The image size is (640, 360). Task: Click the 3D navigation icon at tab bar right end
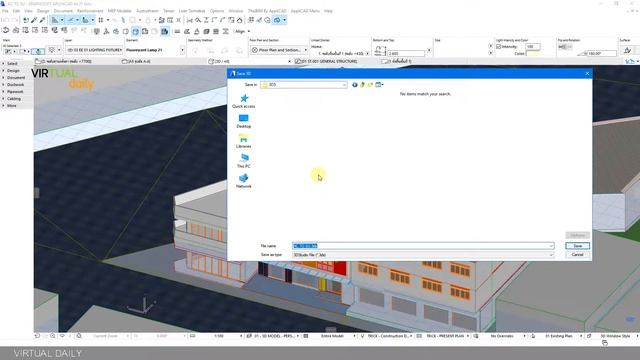pyautogui.click(x=630, y=61)
